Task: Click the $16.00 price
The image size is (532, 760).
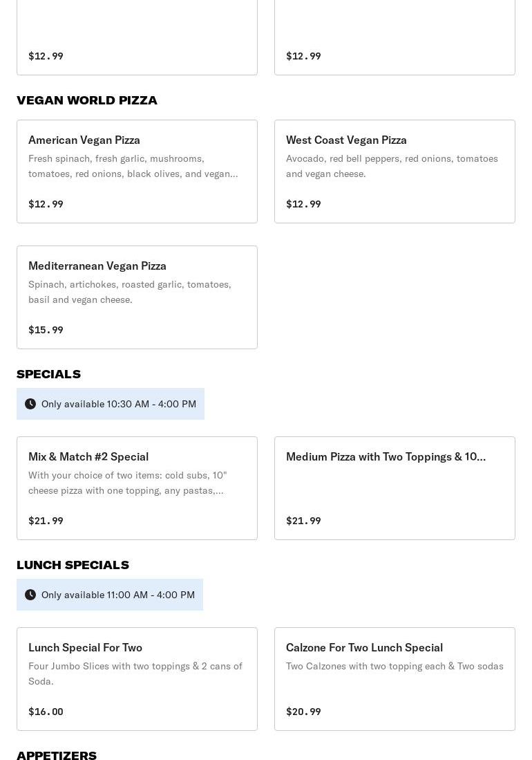Action: (x=46, y=712)
